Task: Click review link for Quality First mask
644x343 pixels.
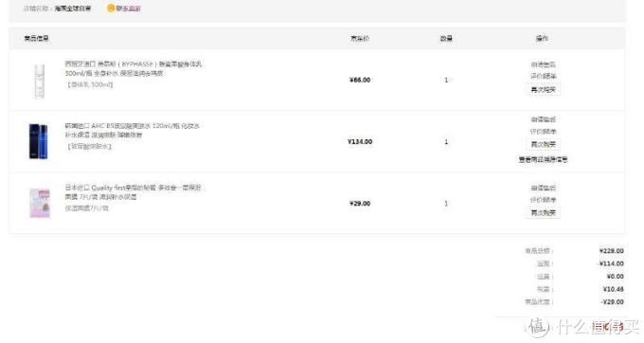Action: click(543, 200)
